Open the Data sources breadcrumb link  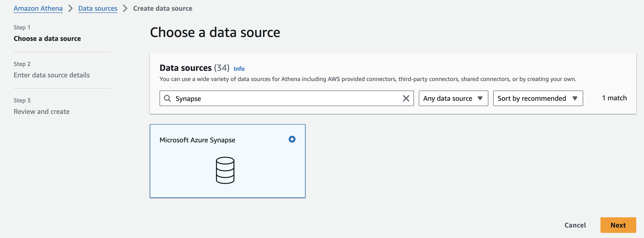click(98, 9)
